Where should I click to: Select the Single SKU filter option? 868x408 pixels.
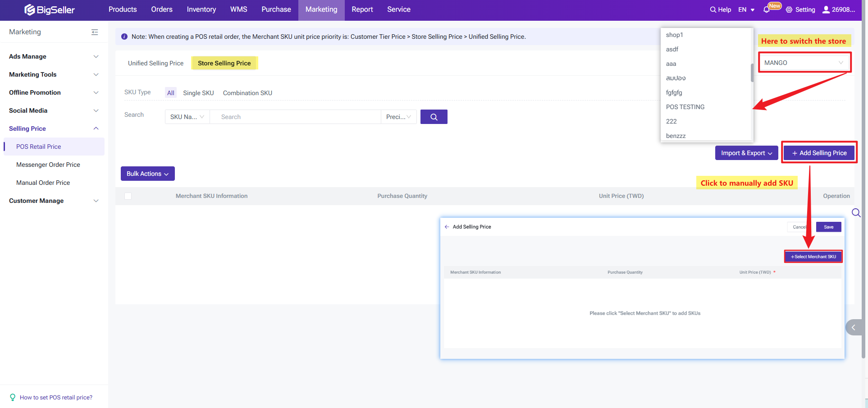tap(198, 93)
